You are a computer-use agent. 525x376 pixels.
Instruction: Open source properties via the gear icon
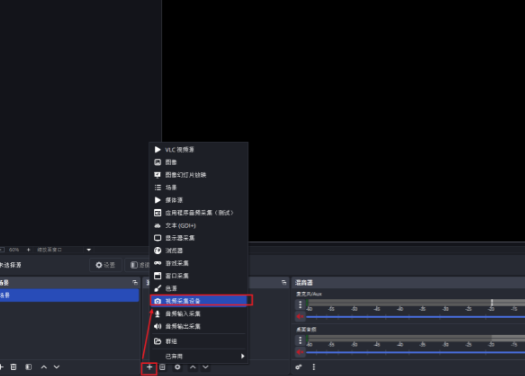click(x=177, y=367)
